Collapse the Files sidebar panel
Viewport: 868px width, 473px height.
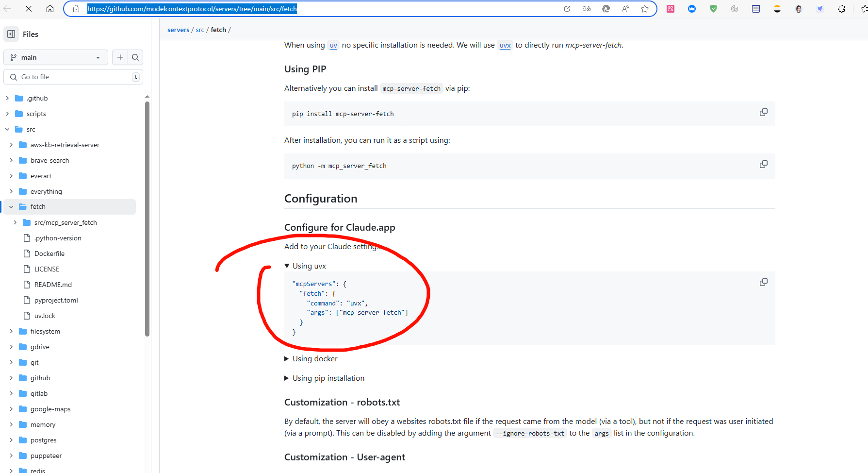coord(11,34)
